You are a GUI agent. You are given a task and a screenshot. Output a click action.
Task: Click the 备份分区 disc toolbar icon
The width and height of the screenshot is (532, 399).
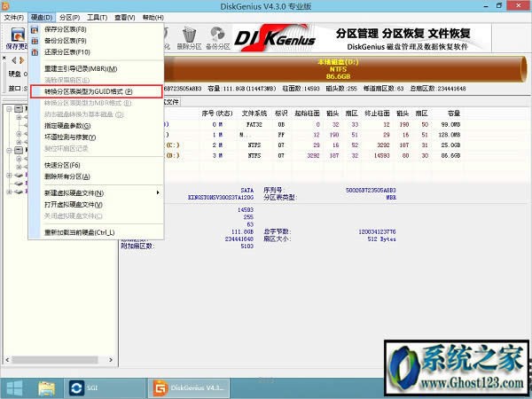point(215,37)
